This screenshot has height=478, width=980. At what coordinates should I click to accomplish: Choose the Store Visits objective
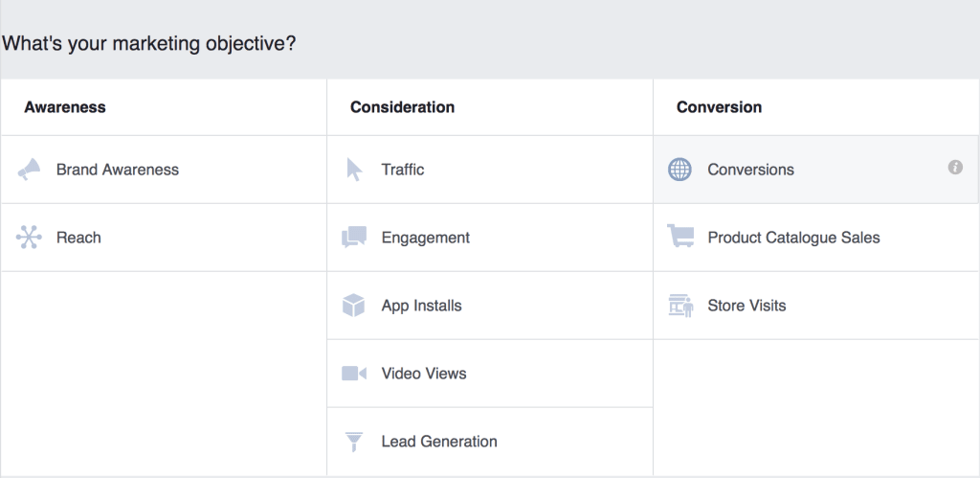tap(816, 306)
